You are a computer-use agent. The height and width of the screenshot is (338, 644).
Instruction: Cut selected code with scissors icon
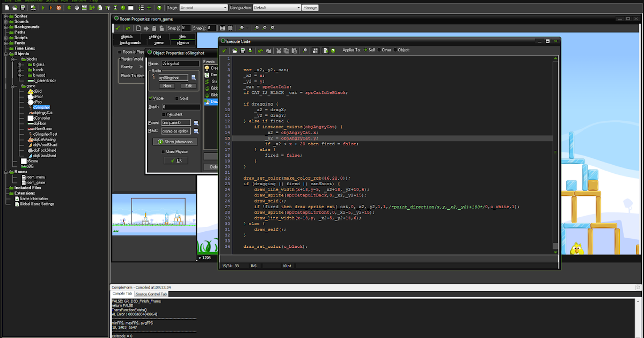tap(279, 50)
